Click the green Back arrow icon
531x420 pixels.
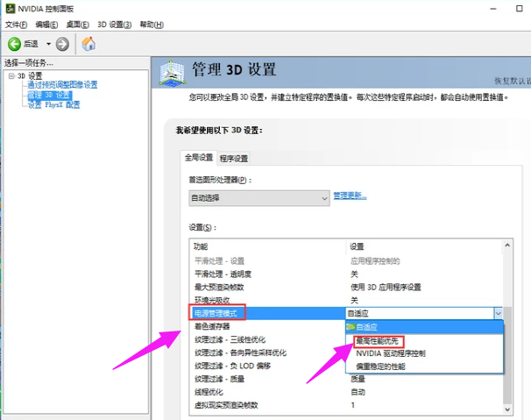click(x=15, y=43)
